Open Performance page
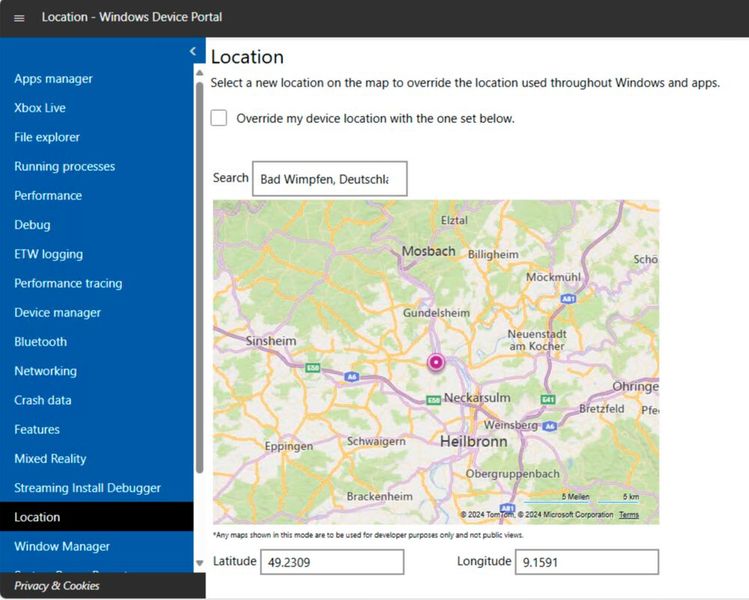Viewport: 749px width, 600px height. point(48,195)
